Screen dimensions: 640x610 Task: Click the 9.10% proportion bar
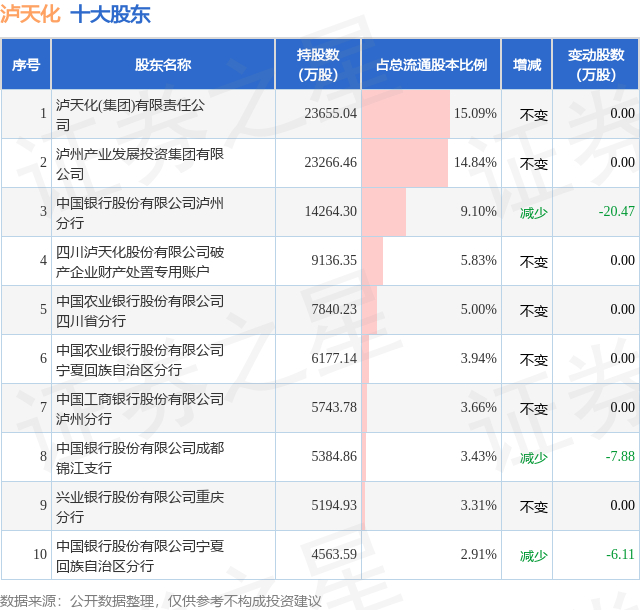pyautogui.click(x=384, y=211)
